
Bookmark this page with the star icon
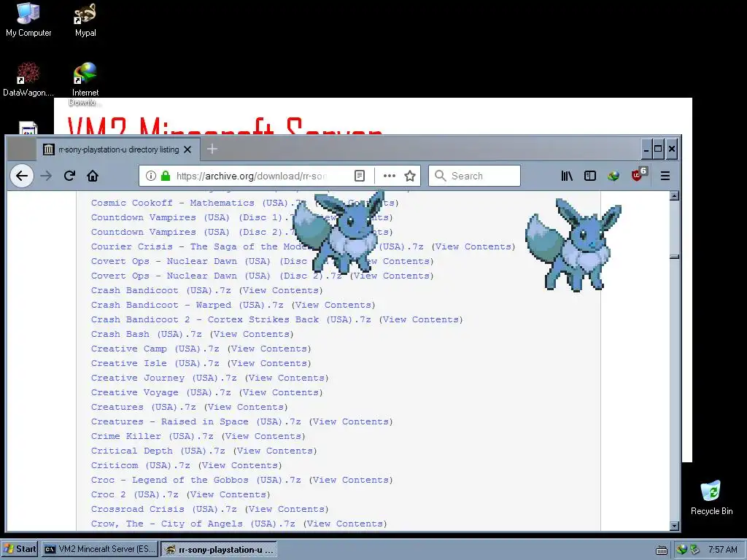[x=410, y=176]
